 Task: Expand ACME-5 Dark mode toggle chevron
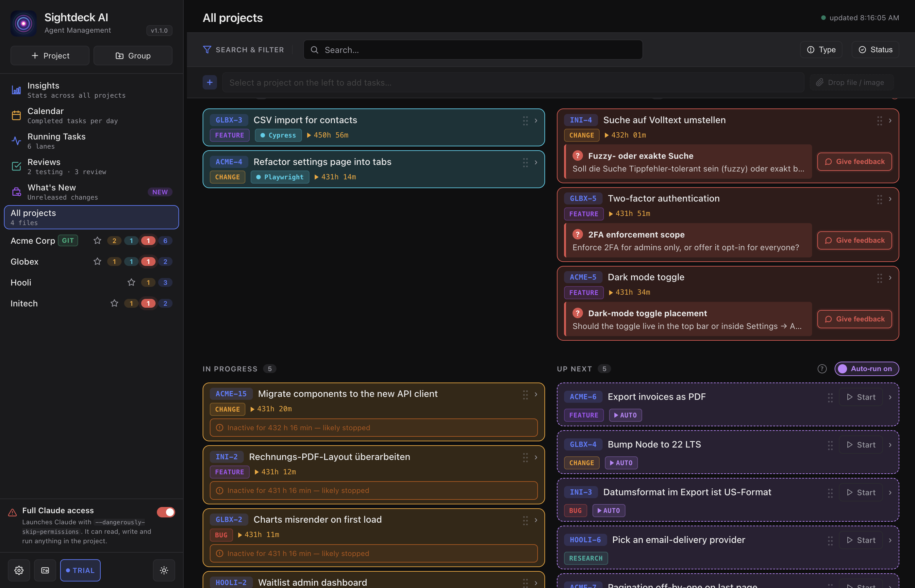coord(890,278)
